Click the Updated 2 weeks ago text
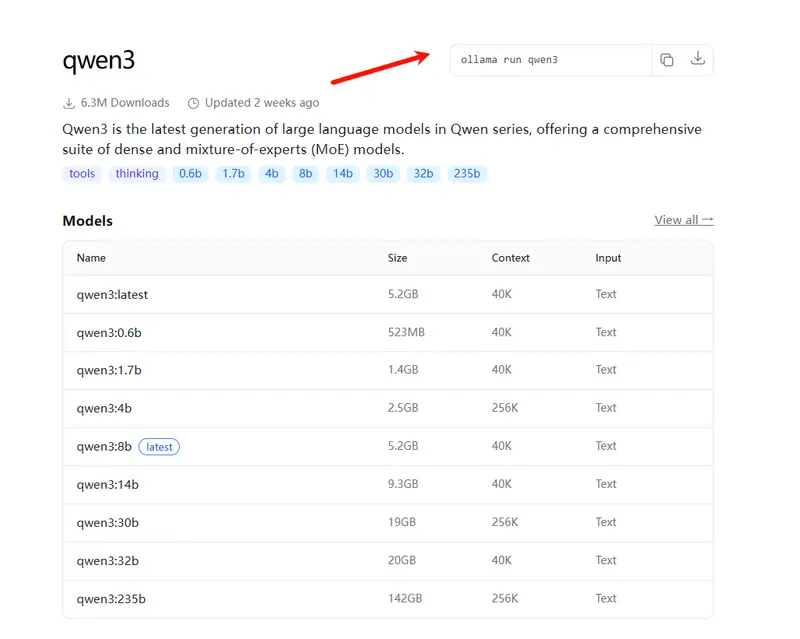This screenshot has height=639, width=800. pyautogui.click(x=262, y=103)
